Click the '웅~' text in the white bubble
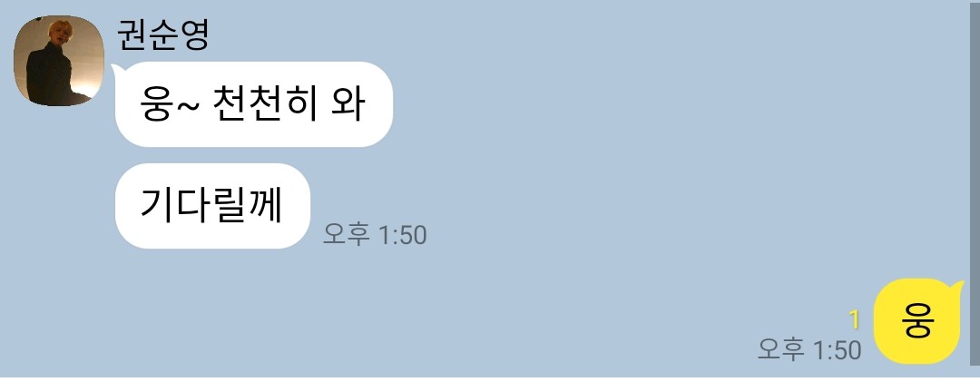Viewport: 980px width, 382px height. [x=170, y=105]
